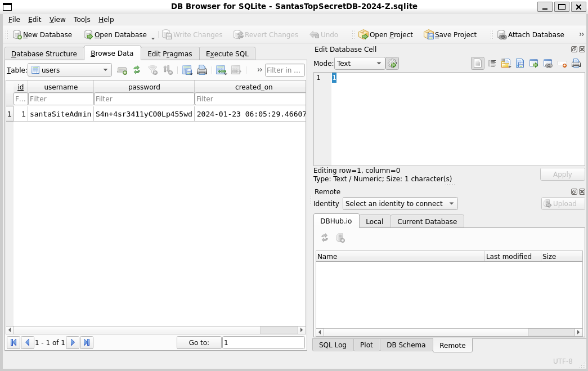This screenshot has height=371, width=588.
Task: Float the Edit Database Cell panel
Action: coord(574,49)
